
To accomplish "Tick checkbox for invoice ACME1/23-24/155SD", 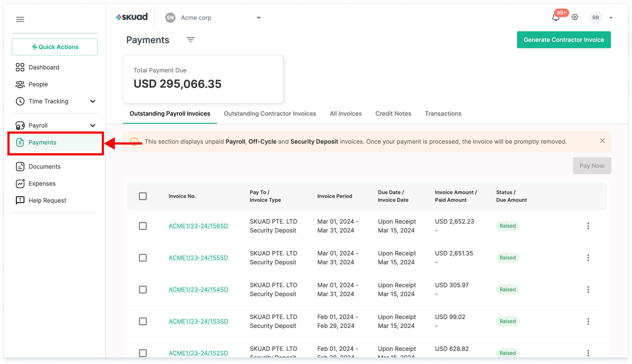I will (143, 258).
